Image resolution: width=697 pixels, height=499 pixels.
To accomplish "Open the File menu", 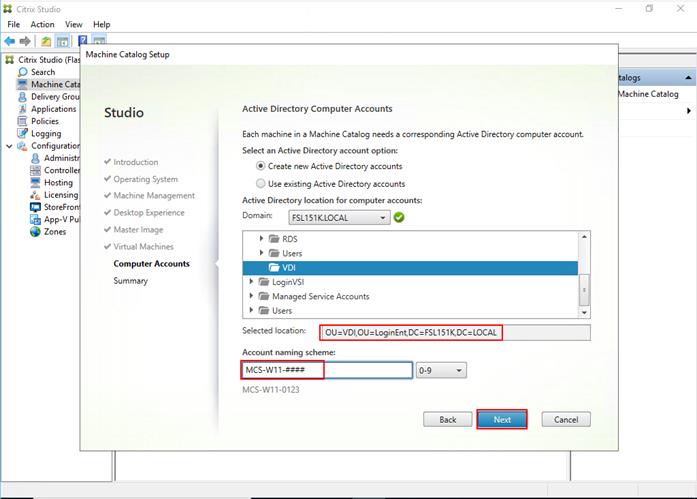I will pyautogui.click(x=13, y=24).
